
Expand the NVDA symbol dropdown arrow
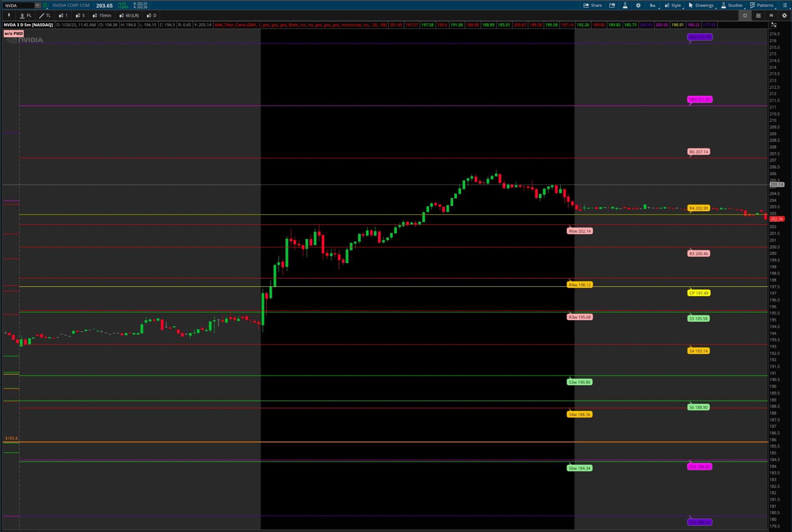point(38,5)
